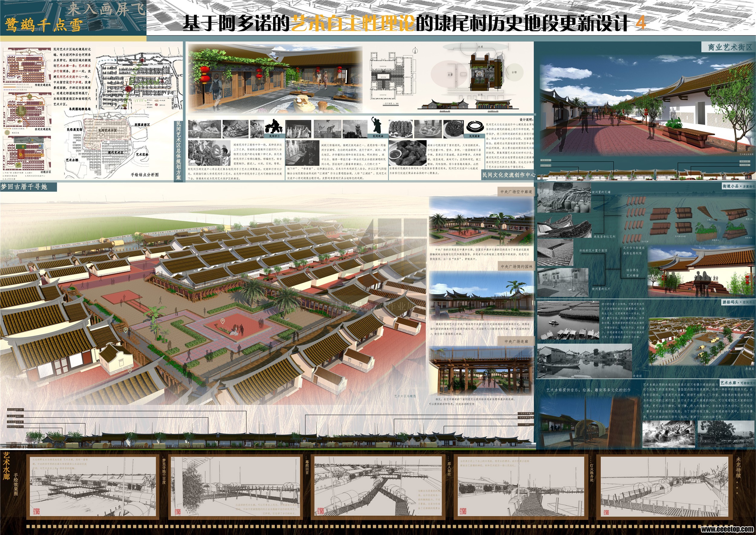Open the courtyard rendering with red lanterns
Image resolution: width=756 pixels, height=535 pixels.
point(275,79)
